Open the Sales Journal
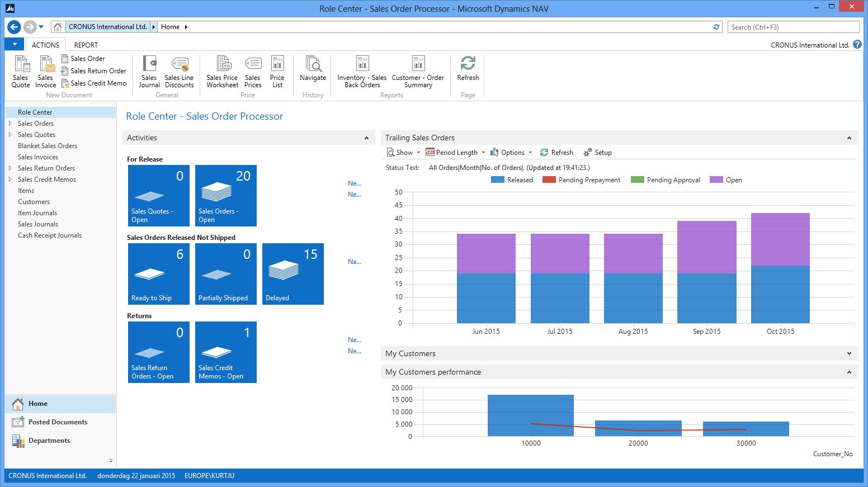868x487 pixels. pos(149,71)
